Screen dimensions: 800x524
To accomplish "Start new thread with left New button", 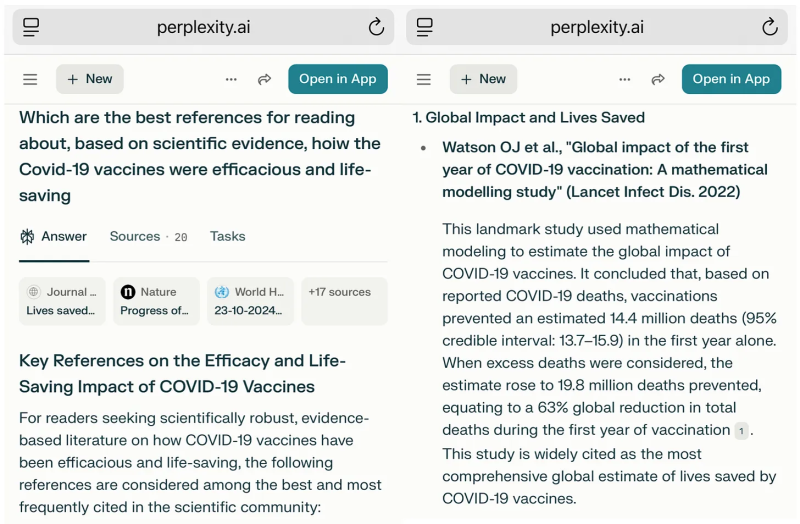I will (x=90, y=79).
